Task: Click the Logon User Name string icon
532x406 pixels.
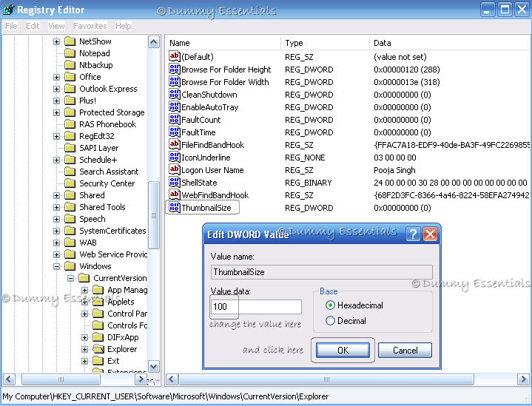Action: point(175,169)
